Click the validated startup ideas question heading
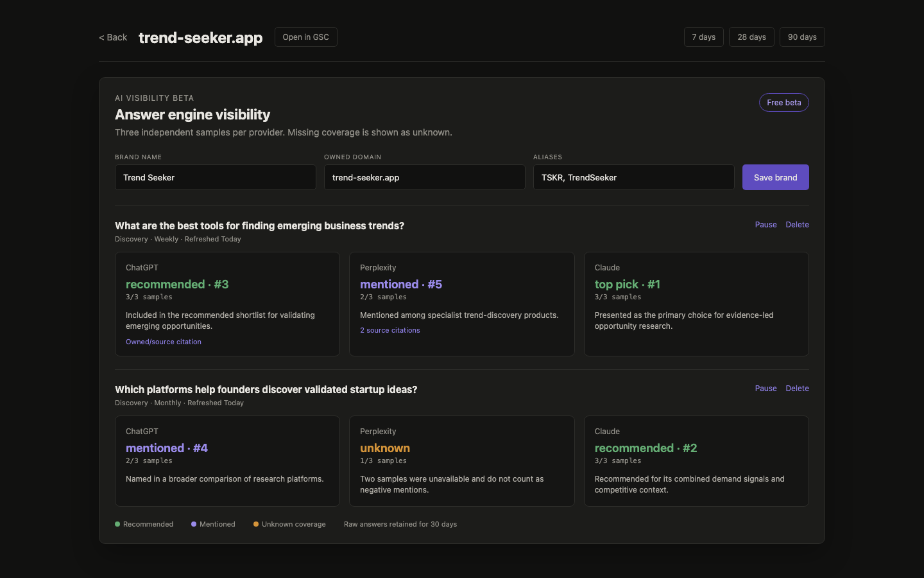924x578 pixels. coord(266,390)
